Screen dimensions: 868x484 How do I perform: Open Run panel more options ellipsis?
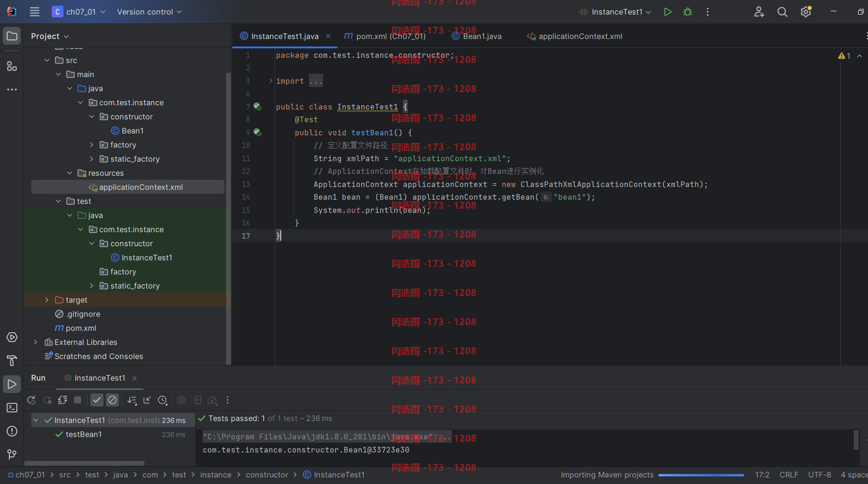[x=228, y=400]
